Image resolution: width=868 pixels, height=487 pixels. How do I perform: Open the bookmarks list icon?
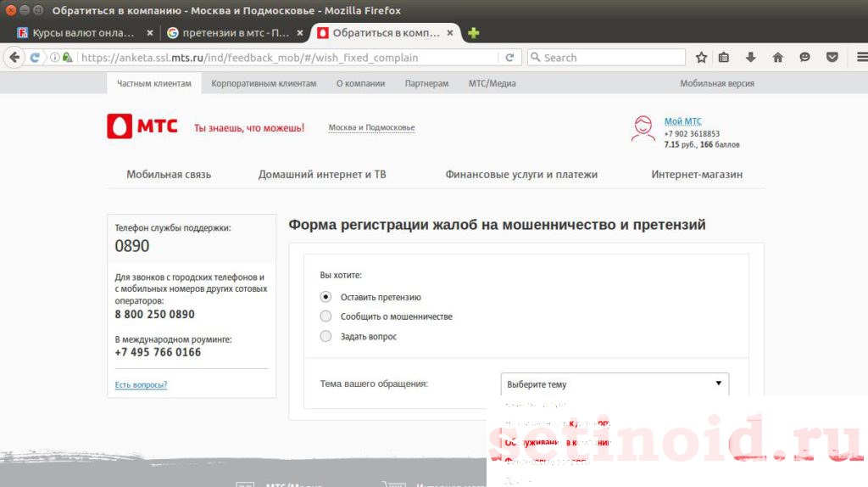(x=724, y=57)
